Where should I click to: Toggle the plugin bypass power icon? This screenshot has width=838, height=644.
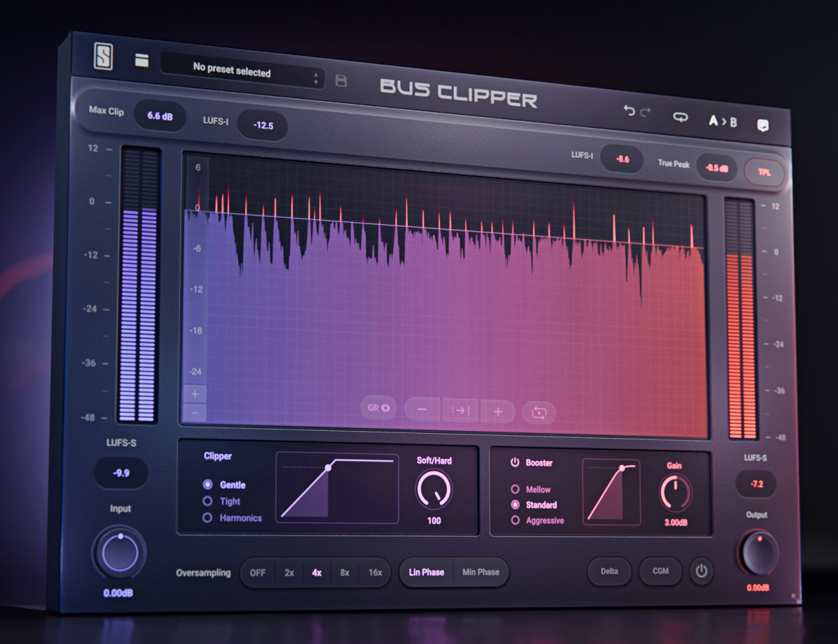[701, 572]
